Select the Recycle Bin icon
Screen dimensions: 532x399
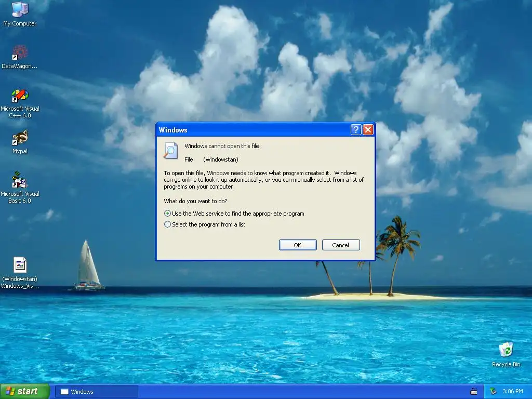[x=506, y=354]
